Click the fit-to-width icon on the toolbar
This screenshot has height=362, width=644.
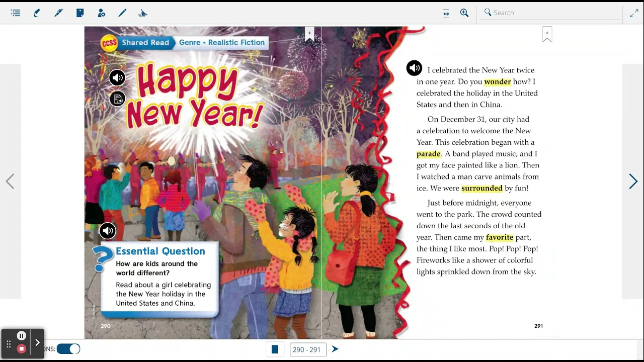coord(446,14)
